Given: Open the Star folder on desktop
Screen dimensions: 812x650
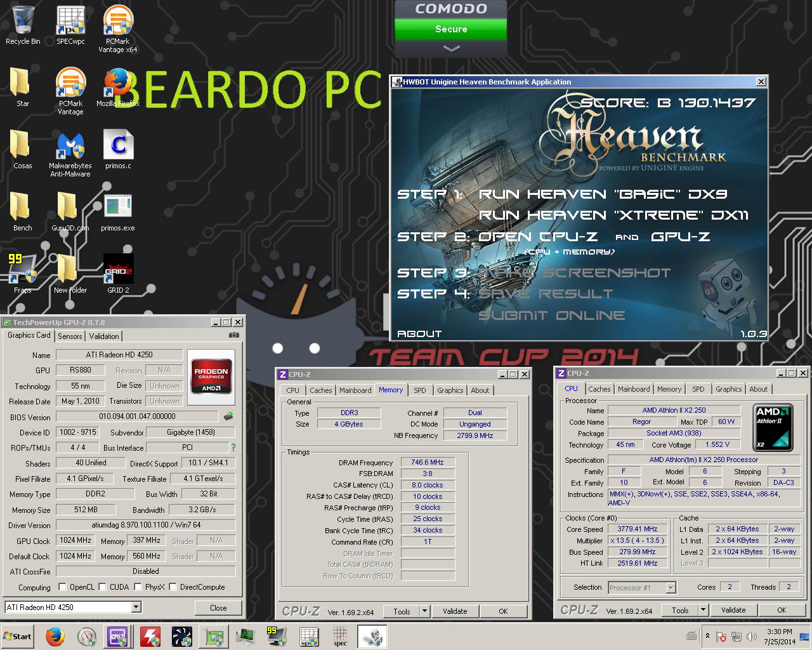Looking at the screenshot, I should point(22,88).
